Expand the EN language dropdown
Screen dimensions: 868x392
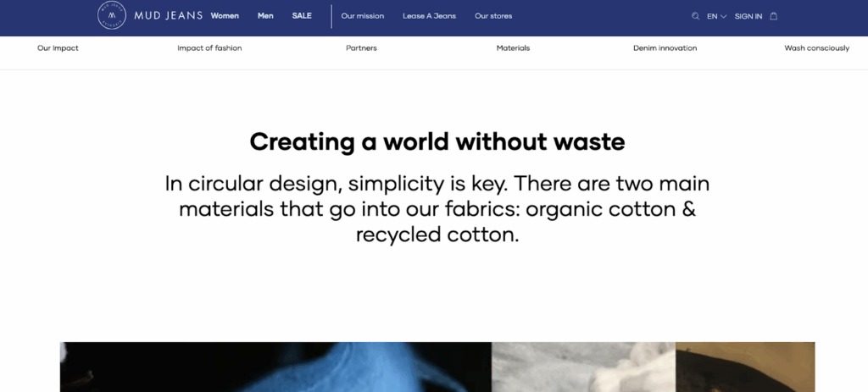pyautogui.click(x=716, y=17)
